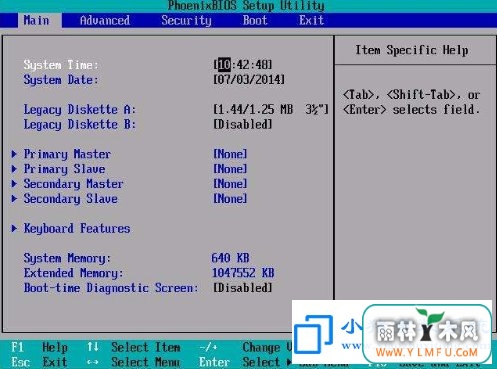Image resolution: width=497 pixels, height=369 pixels.
Task: Click the Primary Slave None value
Action: point(230,169)
